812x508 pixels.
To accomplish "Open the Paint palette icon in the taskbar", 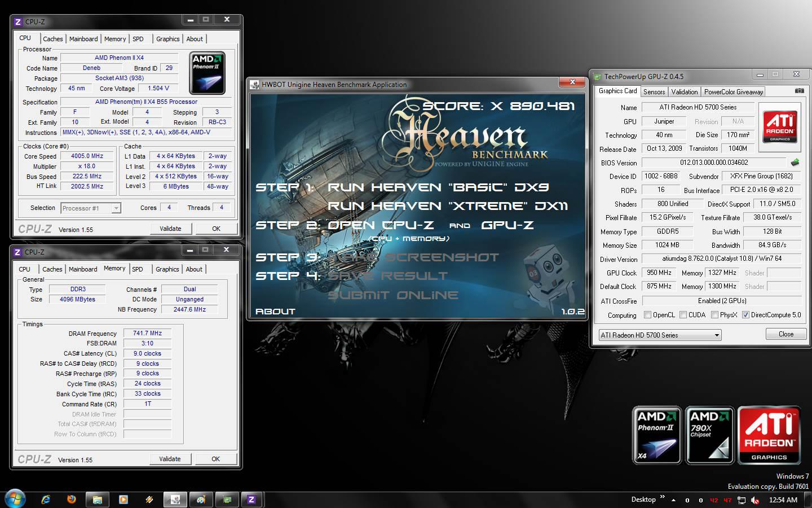I will [x=201, y=500].
